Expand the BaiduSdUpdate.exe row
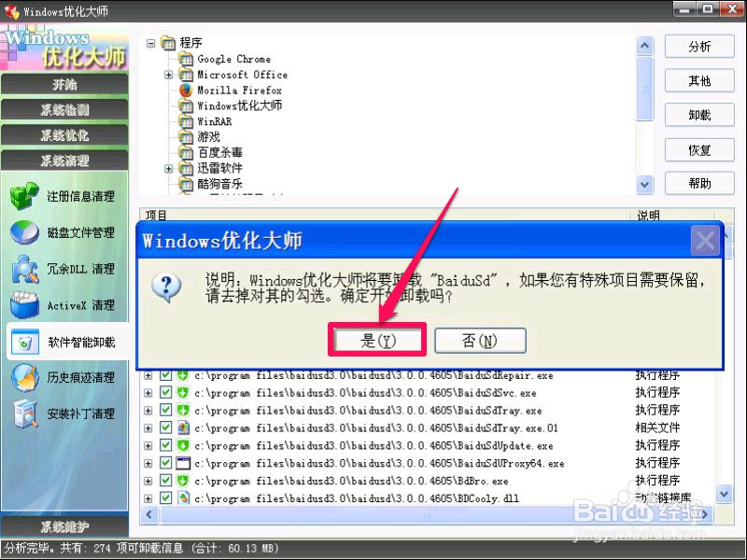 [x=148, y=446]
